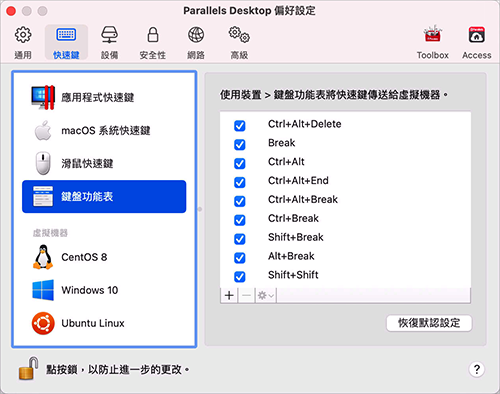Open the 高級 advanced tab
Image resolution: width=500 pixels, height=394 pixels.
pos(239,42)
